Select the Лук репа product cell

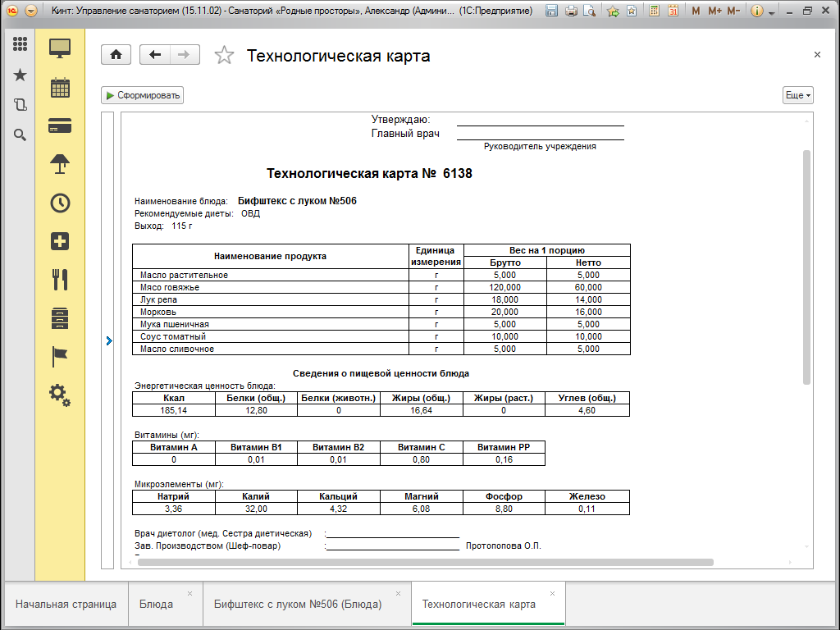[x=270, y=299]
